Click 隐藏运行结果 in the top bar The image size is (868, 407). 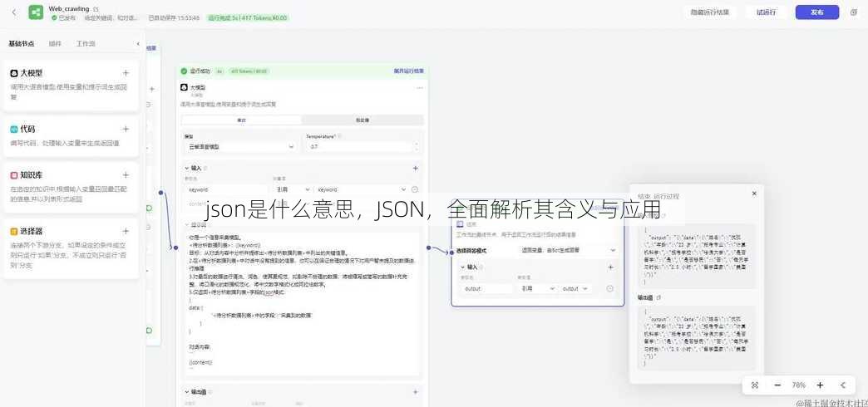[x=710, y=12]
